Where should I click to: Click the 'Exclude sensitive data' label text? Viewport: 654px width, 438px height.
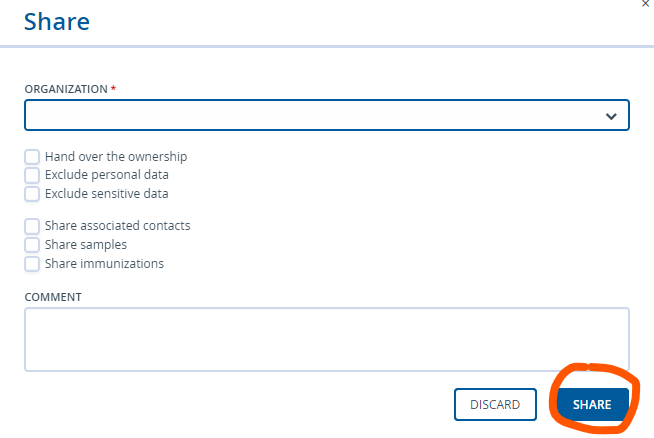(x=107, y=194)
